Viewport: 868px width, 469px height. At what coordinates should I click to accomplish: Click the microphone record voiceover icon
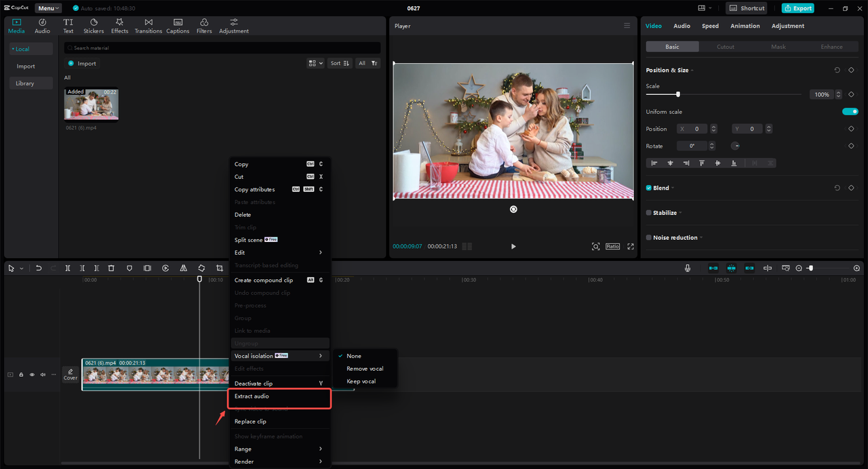(x=688, y=268)
